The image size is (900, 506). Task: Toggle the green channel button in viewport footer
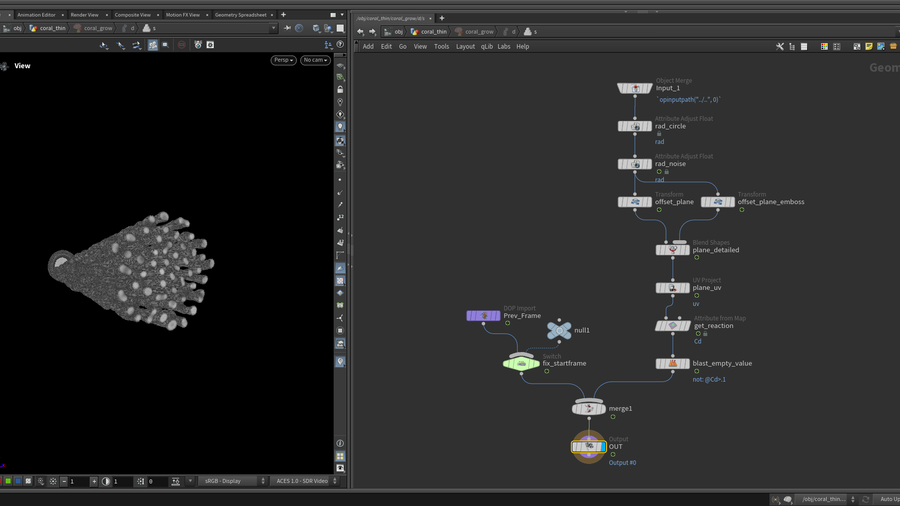click(x=8, y=481)
